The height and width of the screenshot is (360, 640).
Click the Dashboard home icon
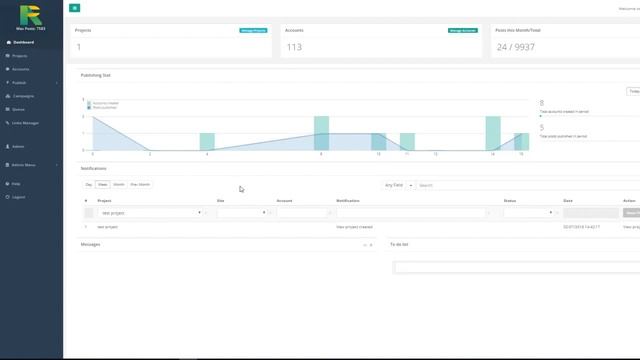(9, 42)
